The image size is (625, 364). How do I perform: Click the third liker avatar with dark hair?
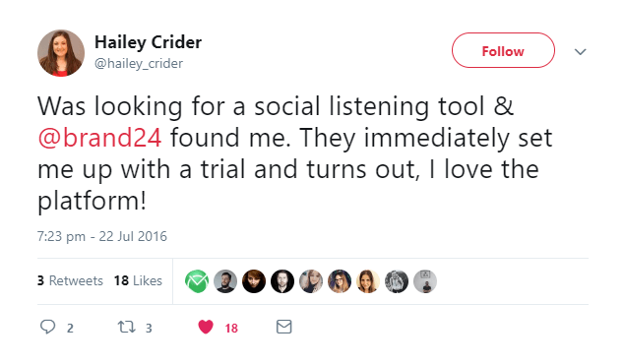pyautogui.click(x=254, y=281)
